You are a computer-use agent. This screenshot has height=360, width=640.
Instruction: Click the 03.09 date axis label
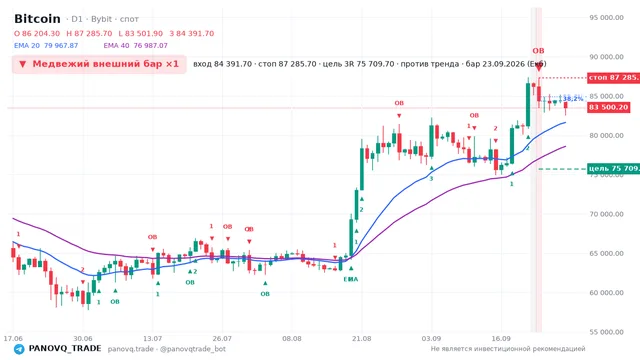pos(431,338)
